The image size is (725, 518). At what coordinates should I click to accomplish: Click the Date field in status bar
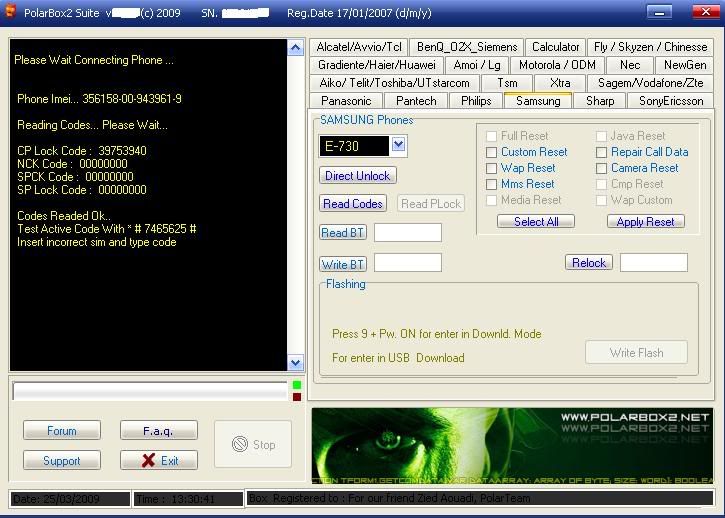(70, 499)
